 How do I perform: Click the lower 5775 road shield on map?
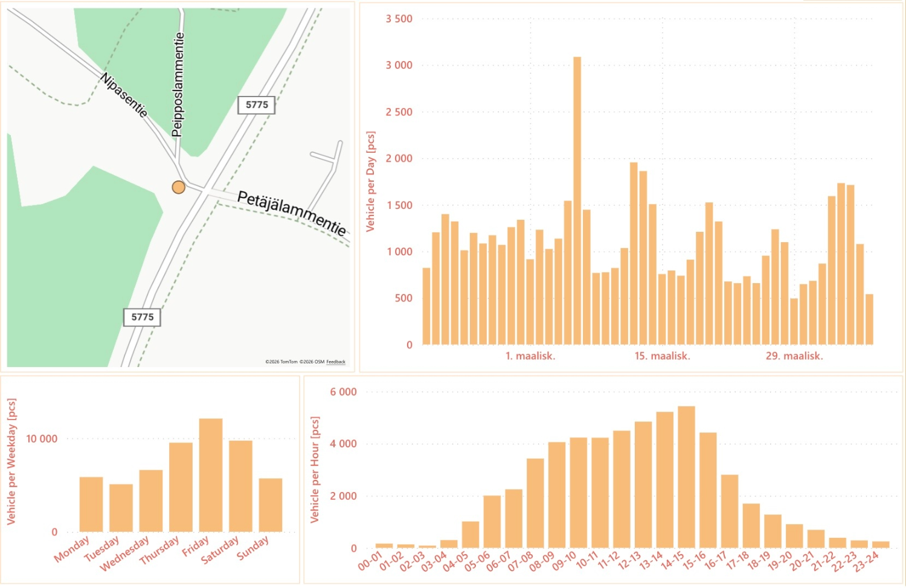[x=143, y=317]
